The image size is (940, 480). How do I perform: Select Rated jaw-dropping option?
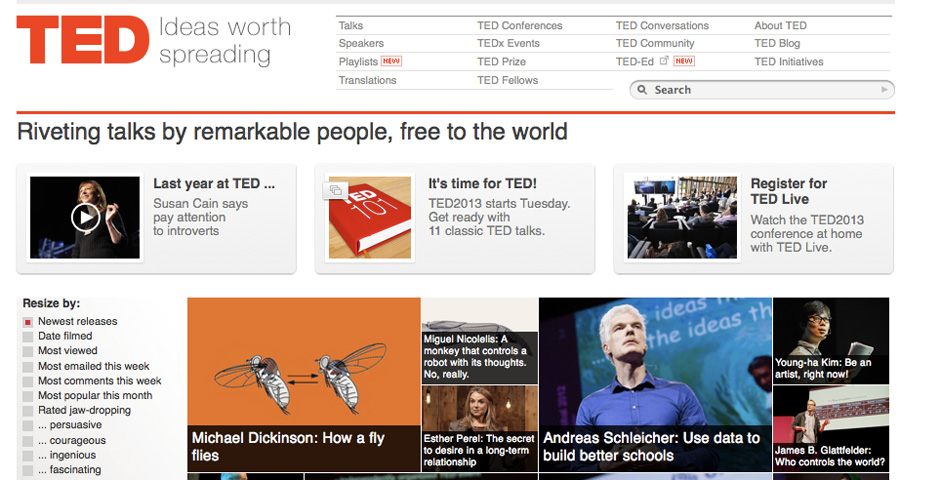(28, 411)
